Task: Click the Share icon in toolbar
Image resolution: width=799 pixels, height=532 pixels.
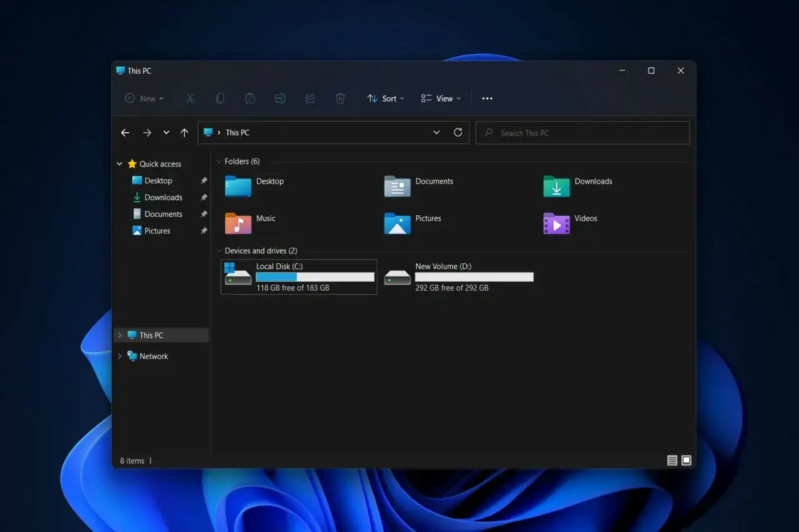Action: [x=310, y=99]
